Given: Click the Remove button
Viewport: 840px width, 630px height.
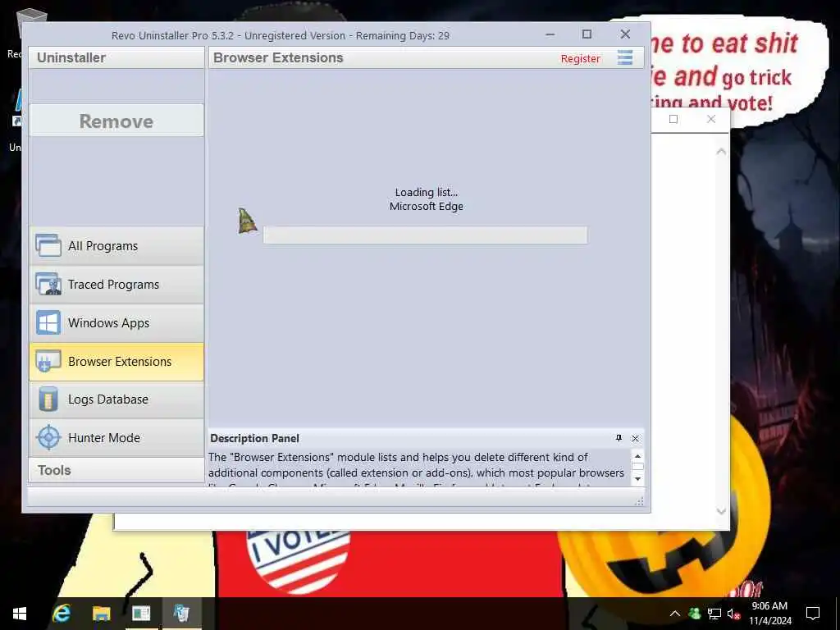Looking at the screenshot, I should 116,121.
